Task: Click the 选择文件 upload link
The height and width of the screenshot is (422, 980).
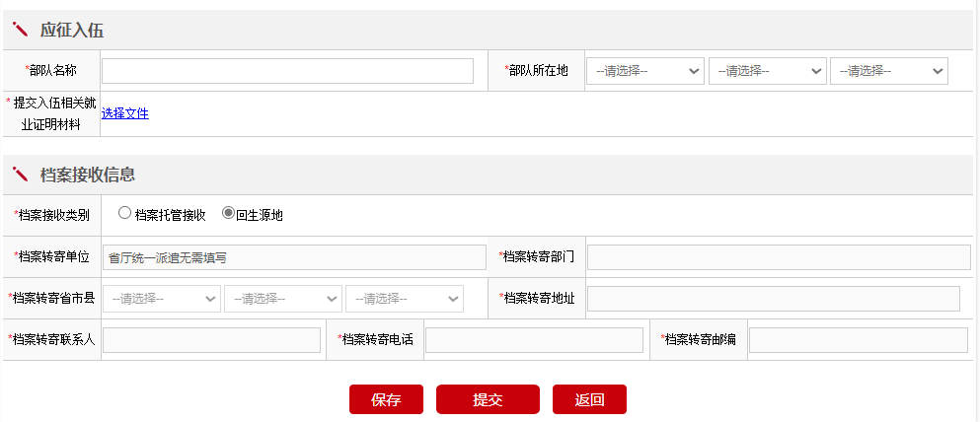Action: point(125,113)
